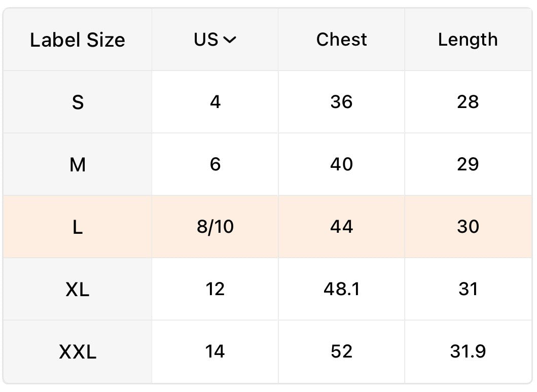
Task: Select the highlighted L size row
Action: click(267, 227)
